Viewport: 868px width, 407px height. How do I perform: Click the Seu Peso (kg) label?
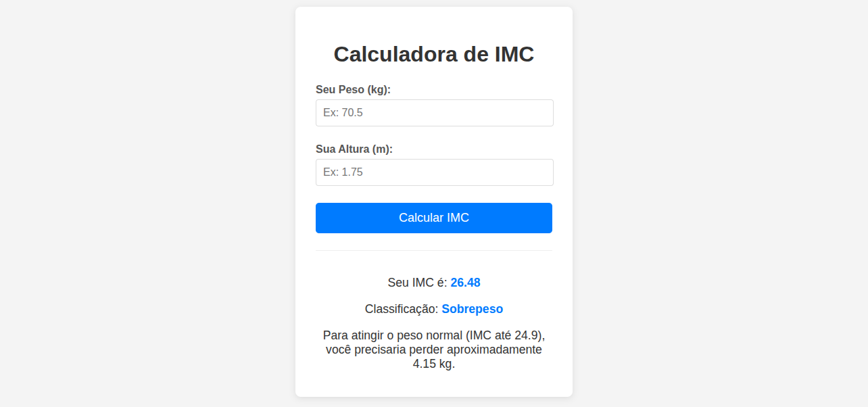(x=353, y=89)
